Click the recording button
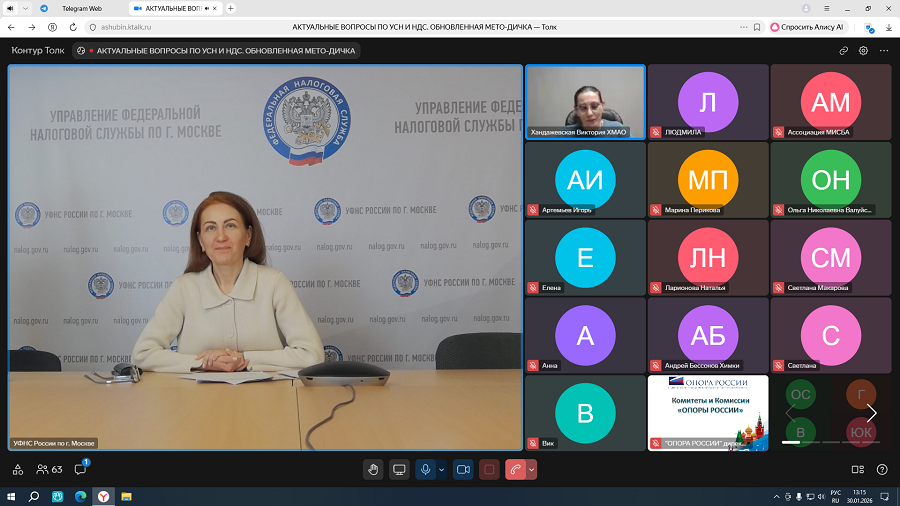This screenshot has width=900, height=506. [x=489, y=469]
